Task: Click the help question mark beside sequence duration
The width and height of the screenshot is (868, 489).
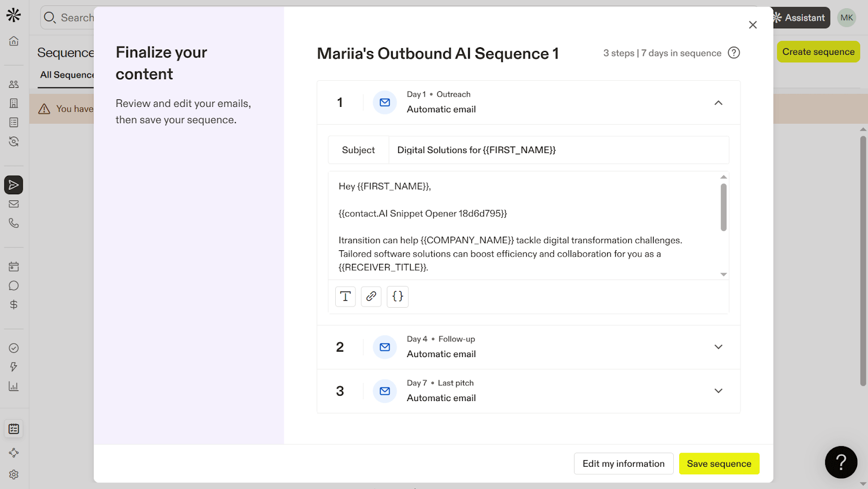Action: coord(733,53)
